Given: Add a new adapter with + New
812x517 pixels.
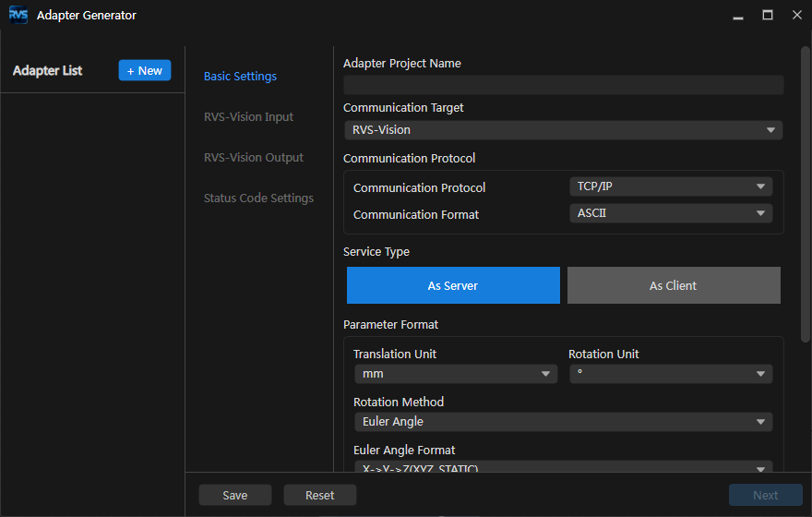Looking at the screenshot, I should tap(145, 70).
